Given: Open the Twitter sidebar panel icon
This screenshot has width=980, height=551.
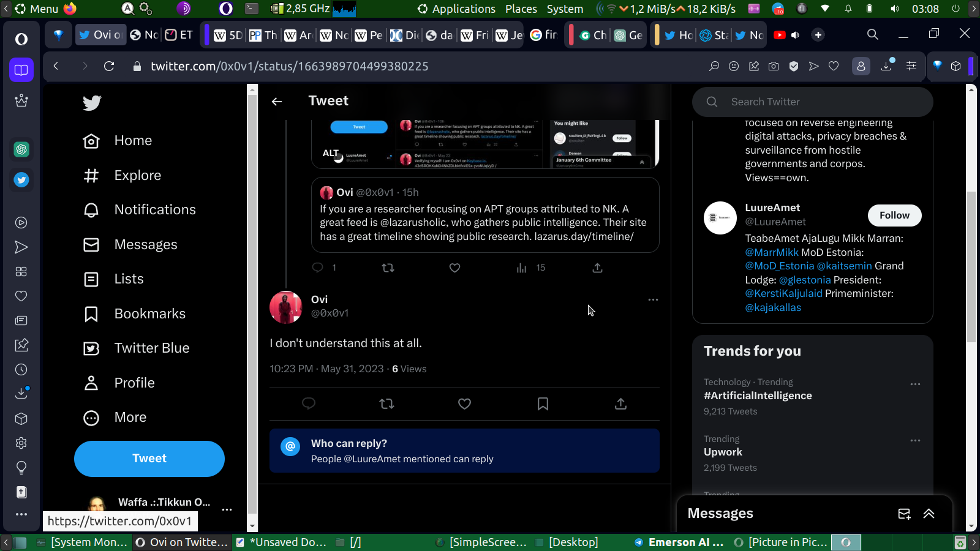Looking at the screenshot, I should 21,180.
